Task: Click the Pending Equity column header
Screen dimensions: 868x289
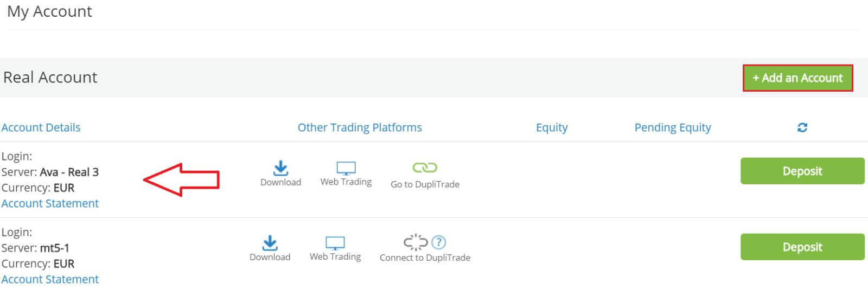Action: (673, 127)
